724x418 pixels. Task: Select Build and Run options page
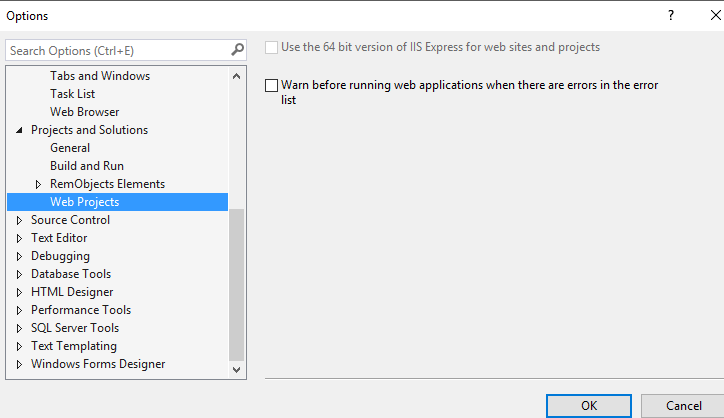87,166
